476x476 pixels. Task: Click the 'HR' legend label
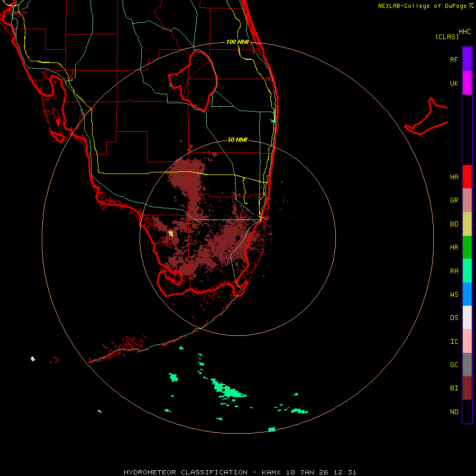click(x=454, y=248)
